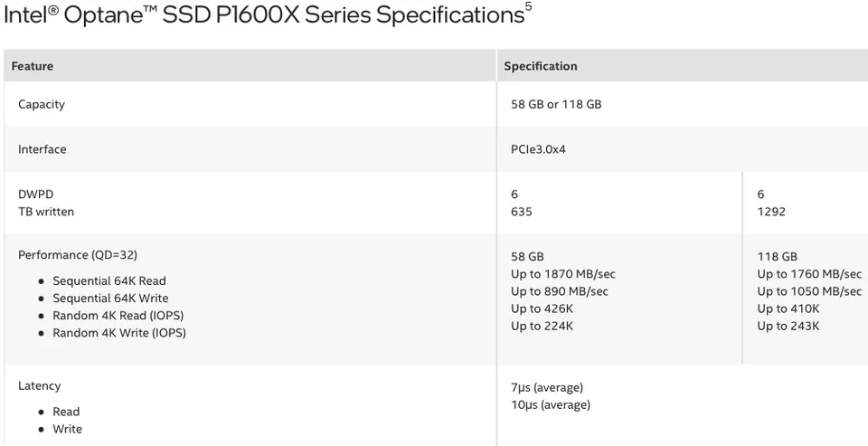This screenshot has height=446, width=868.
Task: Click the "7µs (average)" latency value
Action: tap(547, 388)
